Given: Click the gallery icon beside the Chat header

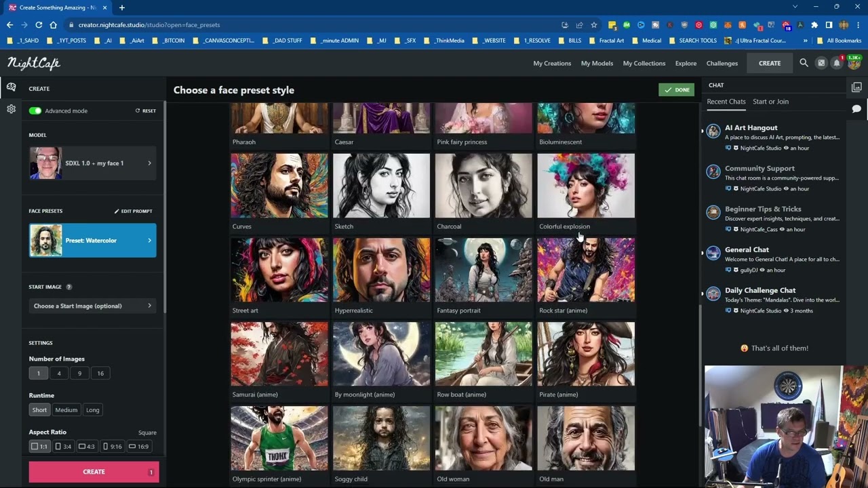Looking at the screenshot, I should [x=856, y=87].
